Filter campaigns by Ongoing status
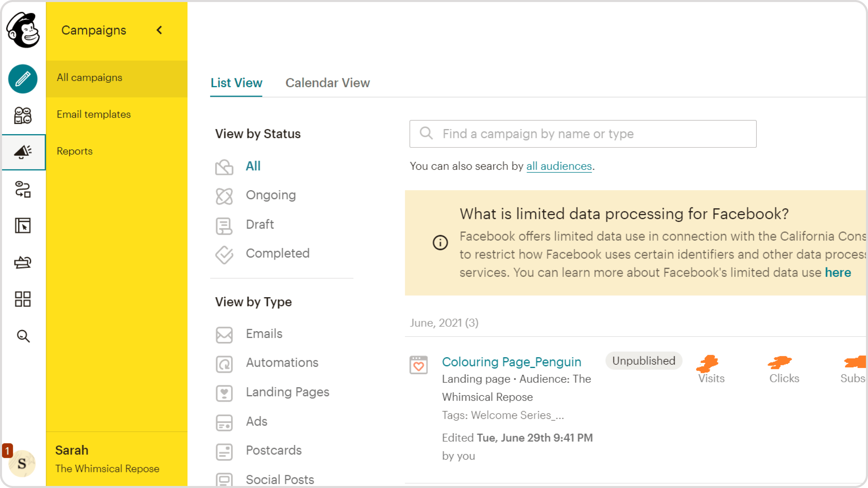This screenshot has height=488, width=868. (x=270, y=195)
